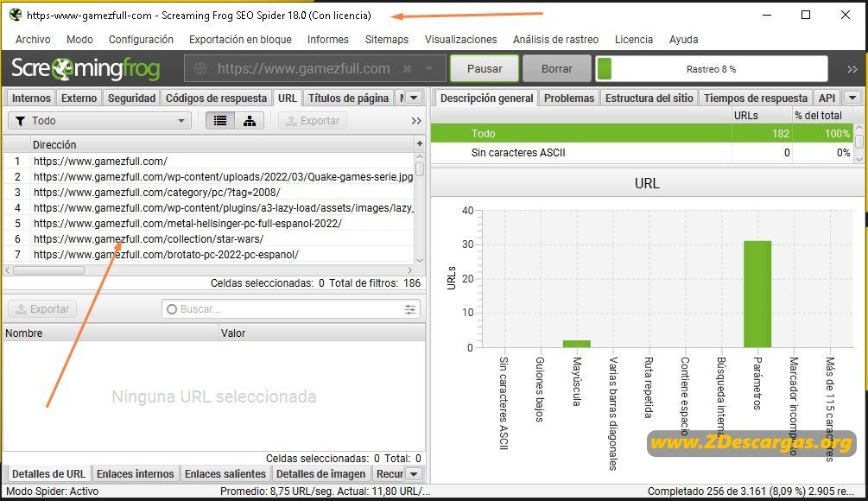Viewport: 868px width, 501px height.
Task: Select row https://www.gamezfull.com/
Action: (209, 161)
